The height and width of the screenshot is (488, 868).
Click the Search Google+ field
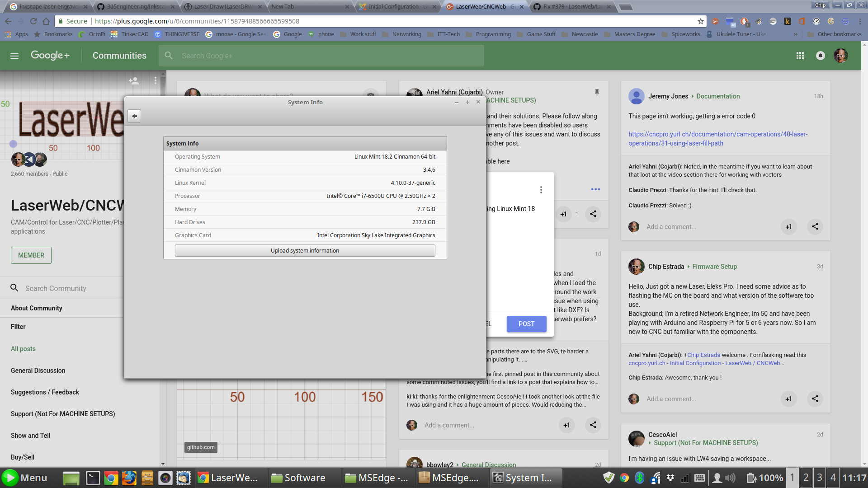(x=321, y=56)
